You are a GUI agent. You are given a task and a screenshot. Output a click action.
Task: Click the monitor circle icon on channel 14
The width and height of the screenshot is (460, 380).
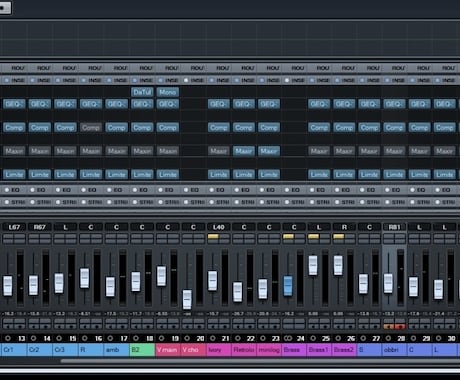tap(33, 338)
